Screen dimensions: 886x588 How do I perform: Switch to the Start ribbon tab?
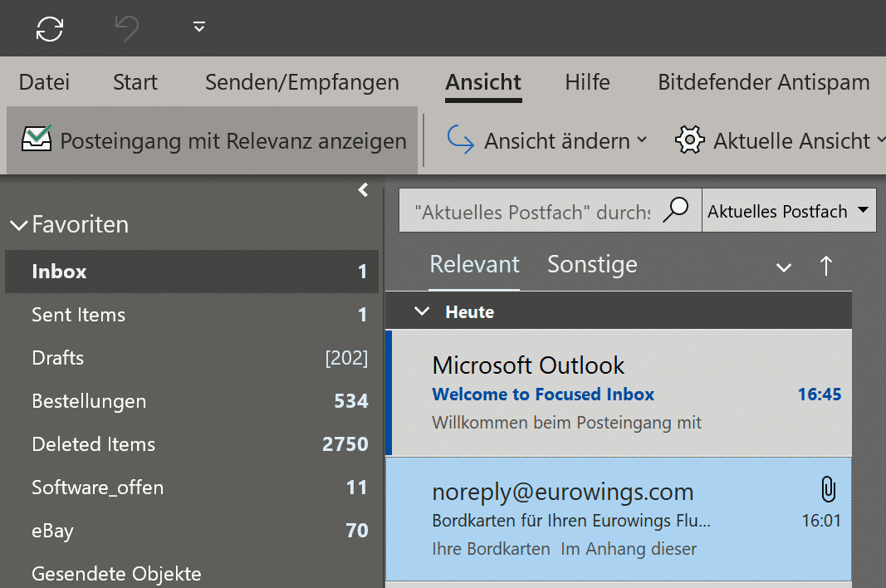click(x=135, y=82)
